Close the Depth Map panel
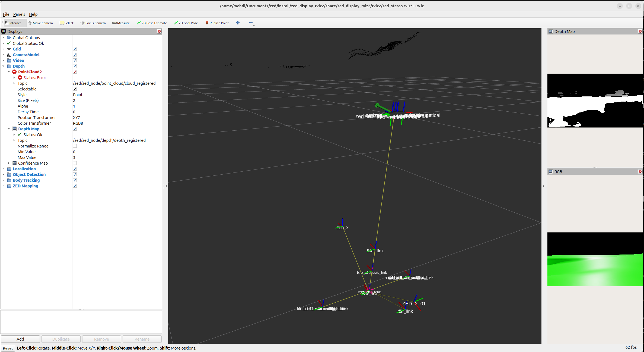The image size is (644, 352). (640, 32)
